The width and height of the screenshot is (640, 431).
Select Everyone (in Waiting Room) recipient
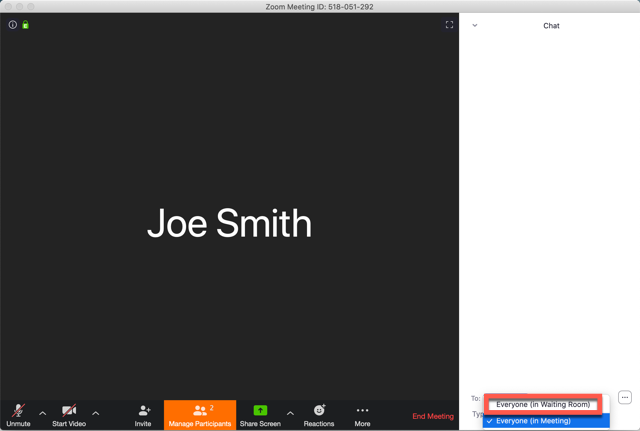point(543,405)
